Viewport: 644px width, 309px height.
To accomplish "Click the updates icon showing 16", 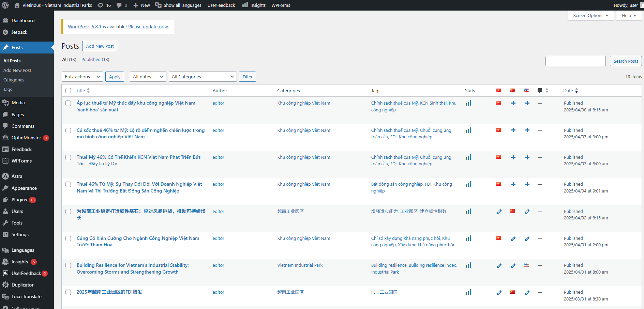I will 104,5.
